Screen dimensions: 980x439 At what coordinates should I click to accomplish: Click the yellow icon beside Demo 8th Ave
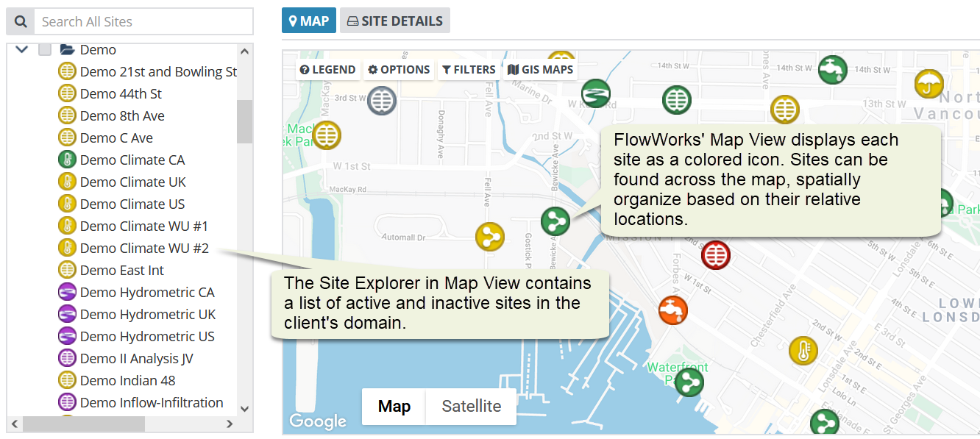tap(68, 115)
